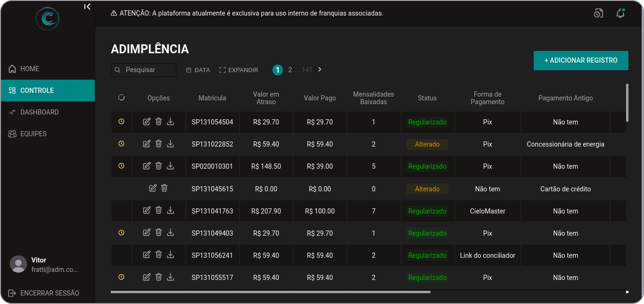Click the trash icon for SP131045615
This screenshot has height=304, width=644.
point(164,188)
